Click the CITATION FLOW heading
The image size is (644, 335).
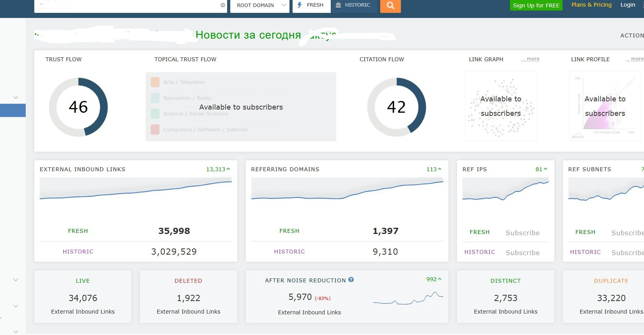tap(382, 59)
